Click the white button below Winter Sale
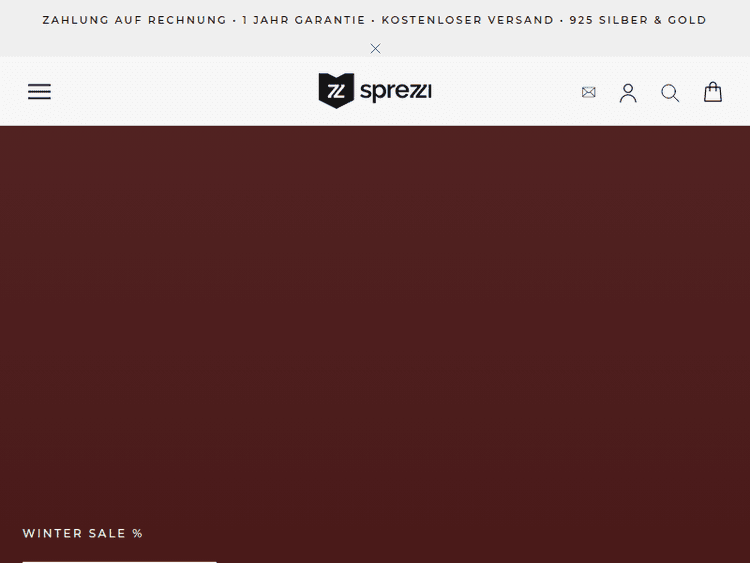Image resolution: width=750 pixels, height=563 pixels. click(120, 562)
